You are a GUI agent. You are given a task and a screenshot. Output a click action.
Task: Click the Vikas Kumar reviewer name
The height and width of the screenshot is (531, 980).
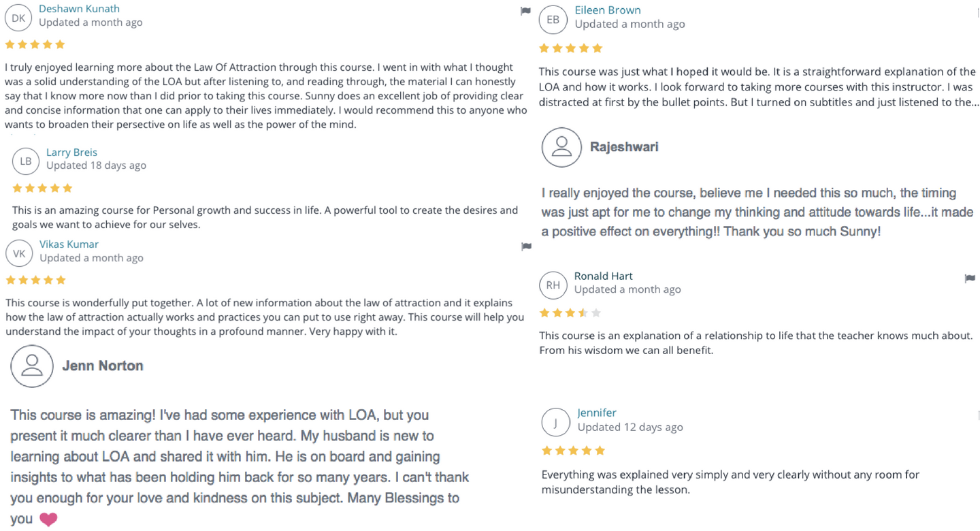69,244
